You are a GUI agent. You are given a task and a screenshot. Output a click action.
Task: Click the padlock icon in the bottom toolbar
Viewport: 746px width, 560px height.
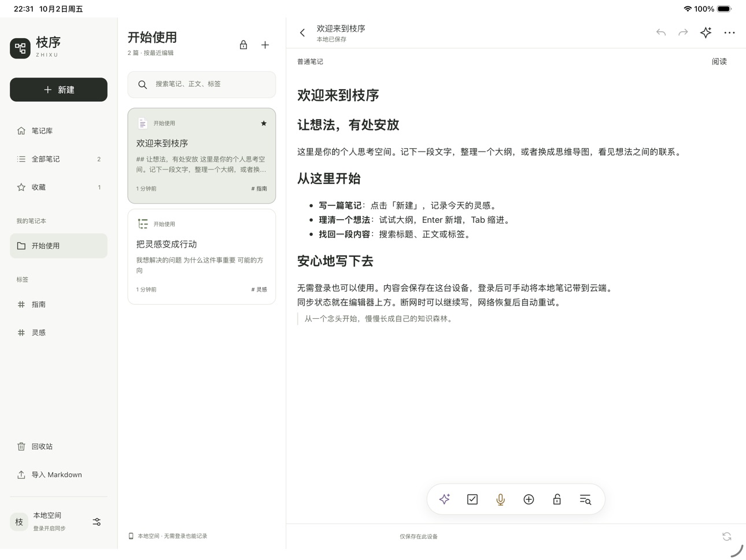pos(557,499)
